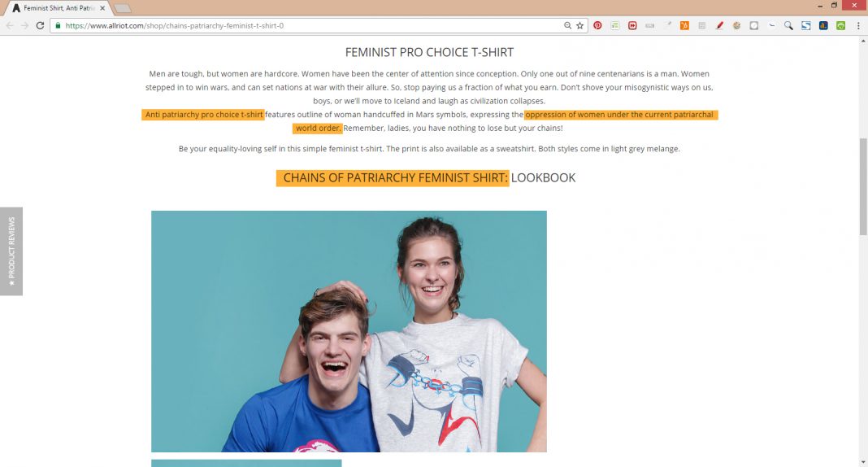View the secure padlock site info
This screenshot has width=868, height=467.
(58, 25)
